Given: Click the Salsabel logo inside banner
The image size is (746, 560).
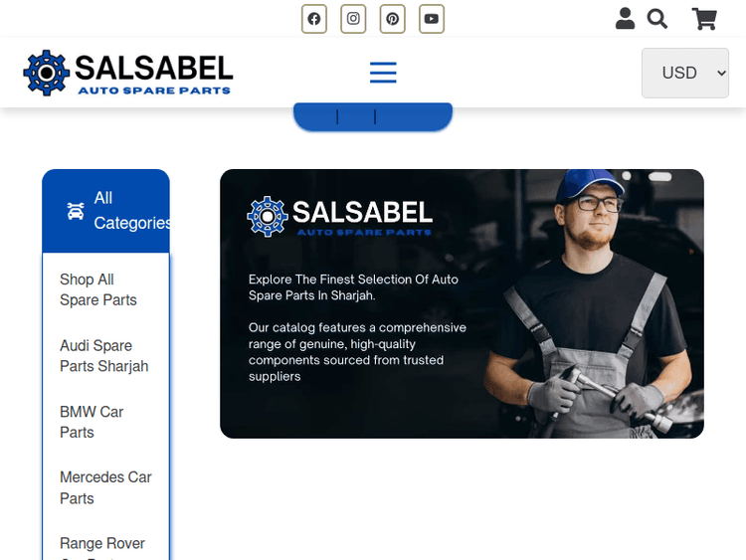Looking at the screenshot, I should point(340,216).
